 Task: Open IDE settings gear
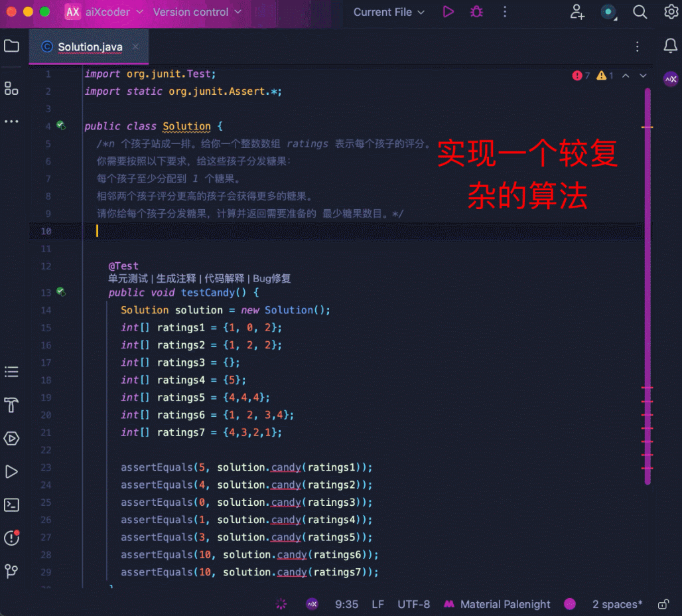coord(671,12)
